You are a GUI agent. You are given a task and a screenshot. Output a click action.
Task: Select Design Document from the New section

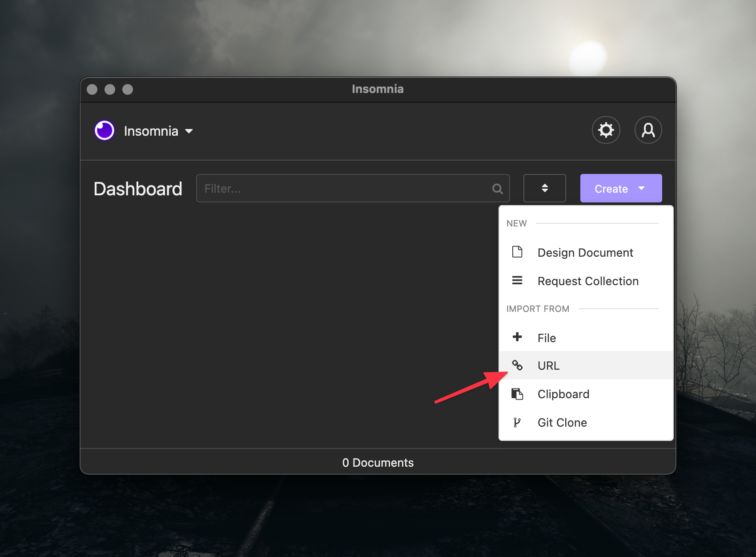click(x=585, y=252)
